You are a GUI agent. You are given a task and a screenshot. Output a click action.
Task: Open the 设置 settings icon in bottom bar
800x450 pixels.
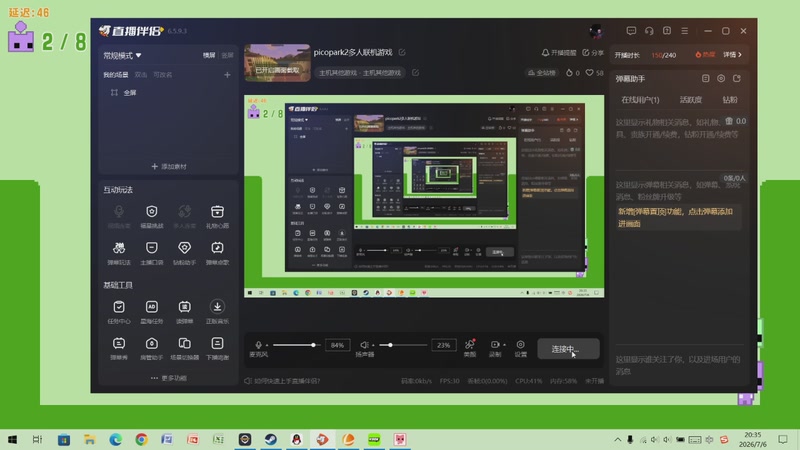pos(520,345)
